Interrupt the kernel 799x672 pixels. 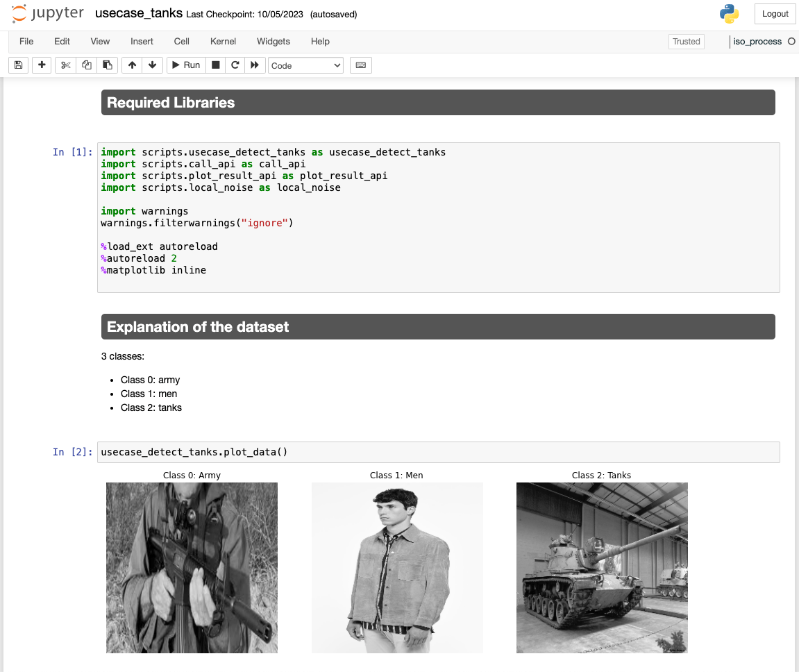216,65
